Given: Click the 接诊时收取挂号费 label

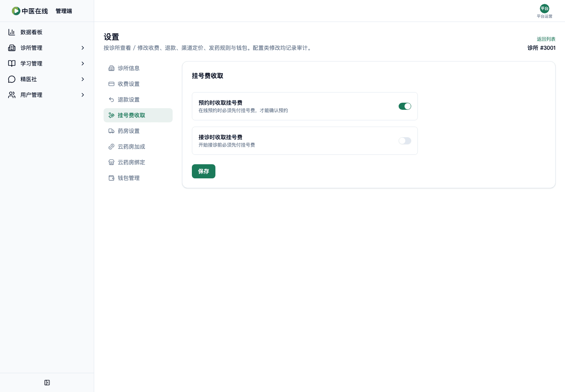Looking at the screenshot, I should pos(221,137).
